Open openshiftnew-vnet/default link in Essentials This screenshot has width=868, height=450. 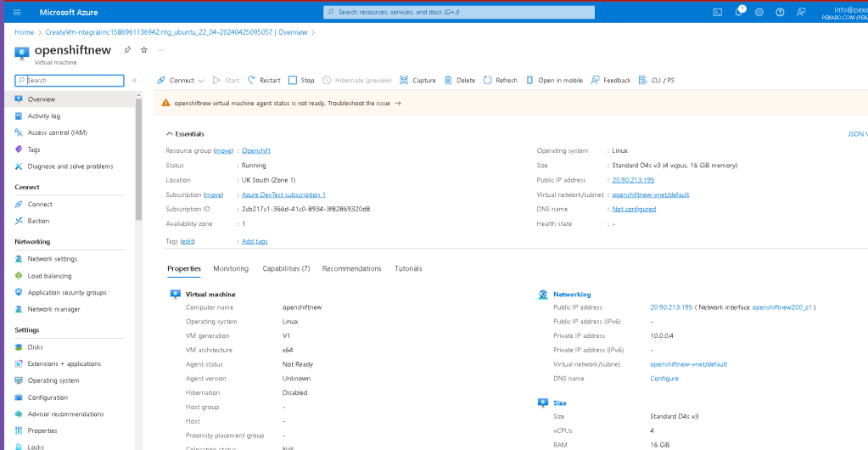[x=651, y=194]
